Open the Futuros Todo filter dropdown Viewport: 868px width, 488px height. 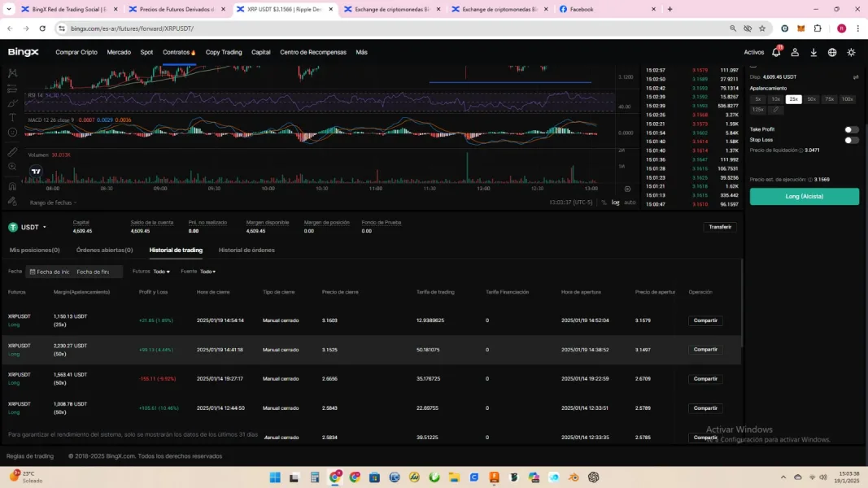(x=161, y=272)
